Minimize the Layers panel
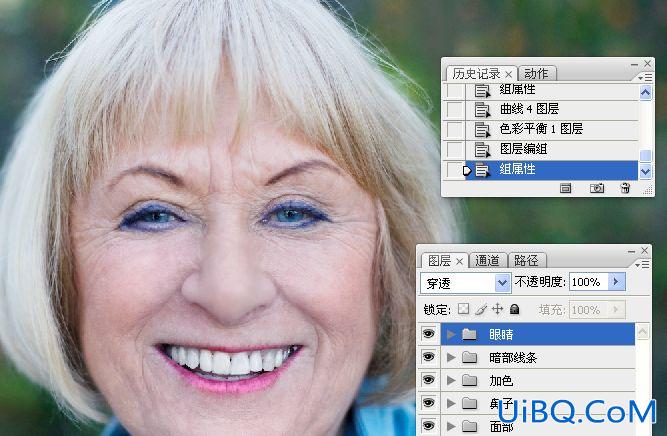 tap(631, 251)
